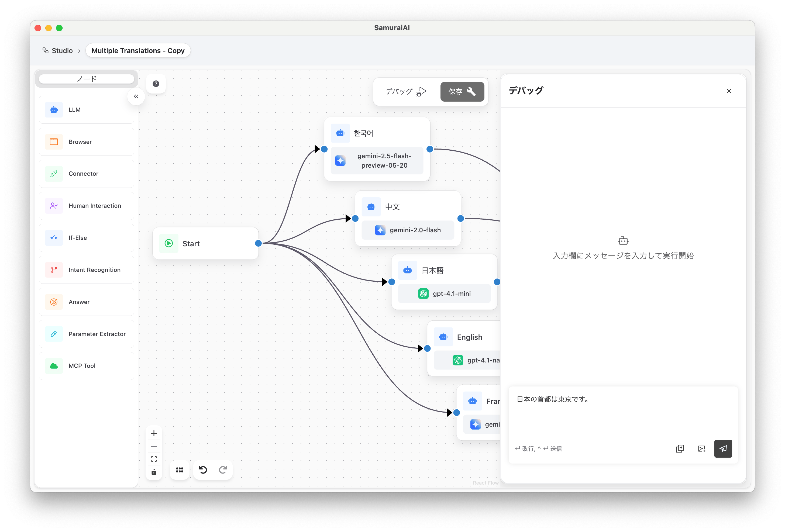785x532 pixels.
Task: Click the send message button
Action: [723, 448]
